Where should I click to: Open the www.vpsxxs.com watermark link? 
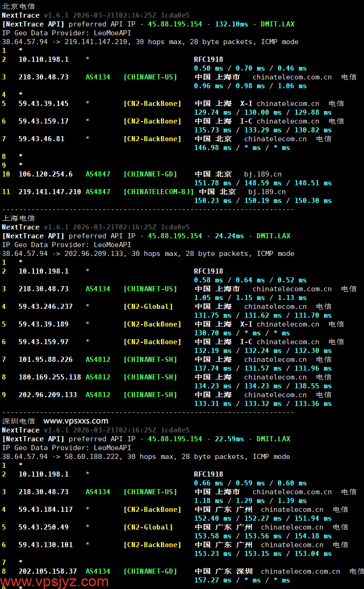[x=76, y=421]
